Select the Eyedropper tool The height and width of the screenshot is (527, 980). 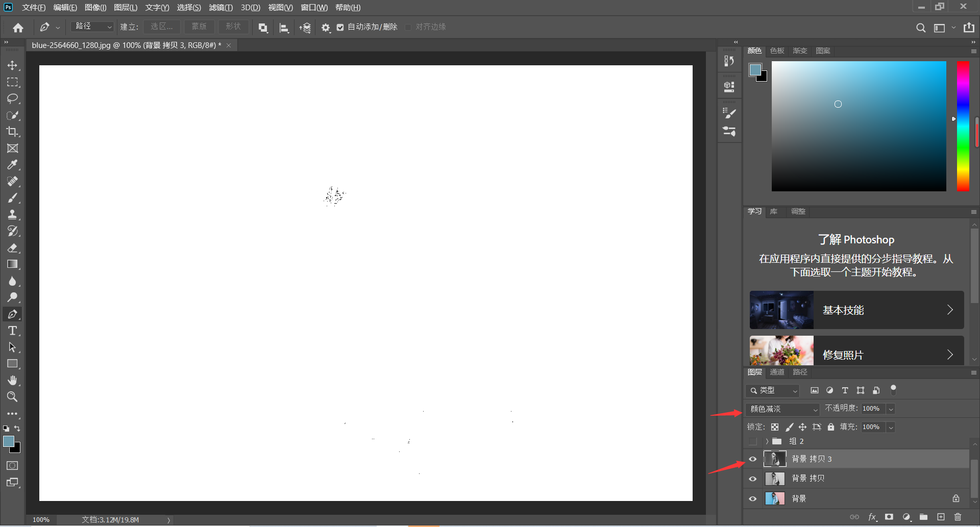(12, 165)
